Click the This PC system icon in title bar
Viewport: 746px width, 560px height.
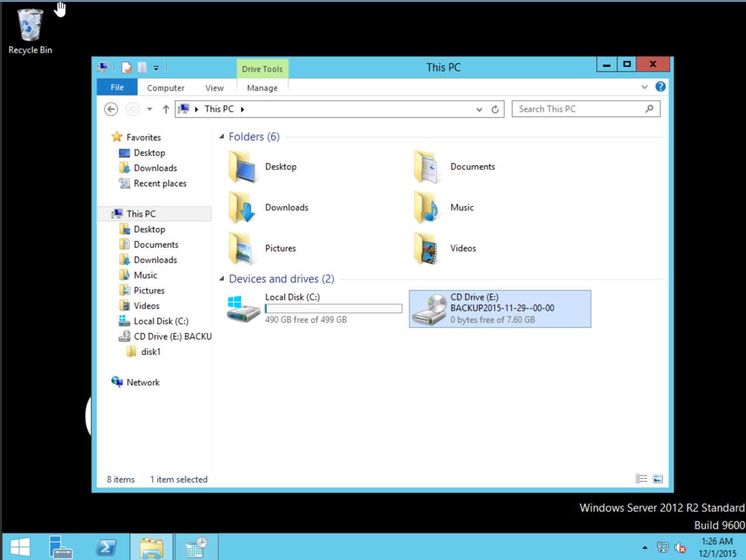click(103, 67)
